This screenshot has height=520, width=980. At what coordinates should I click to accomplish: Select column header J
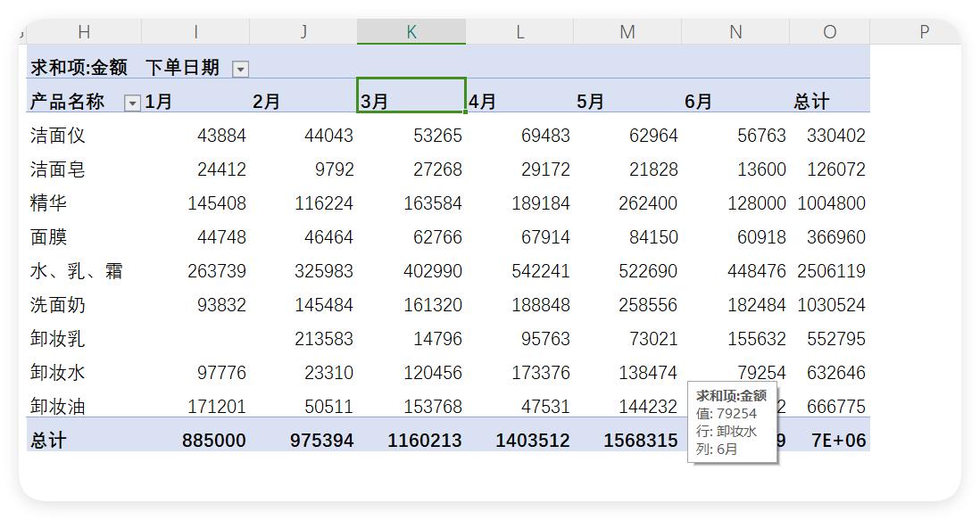(x=303, y=32)
